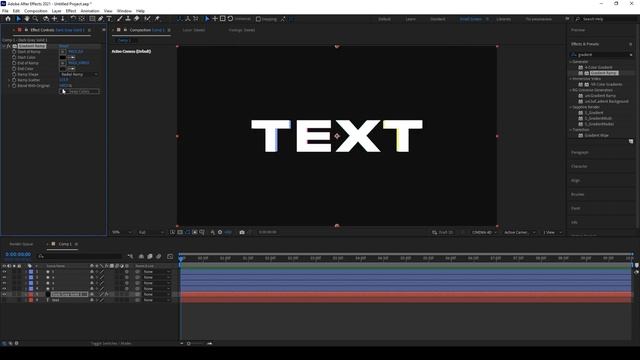Enable the Hide Shy Layers icon
Screen dimensions: 640x360
(x=141, y=256)
